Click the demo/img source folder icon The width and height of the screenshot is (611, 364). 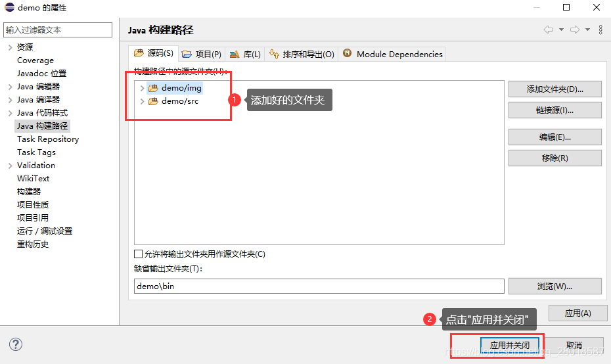pos(153,88)
